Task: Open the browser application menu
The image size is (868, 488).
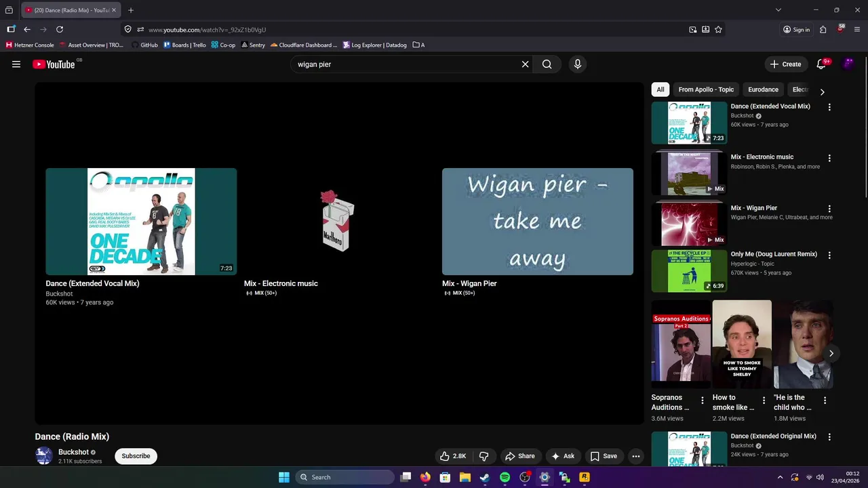Action: [857, 29]
